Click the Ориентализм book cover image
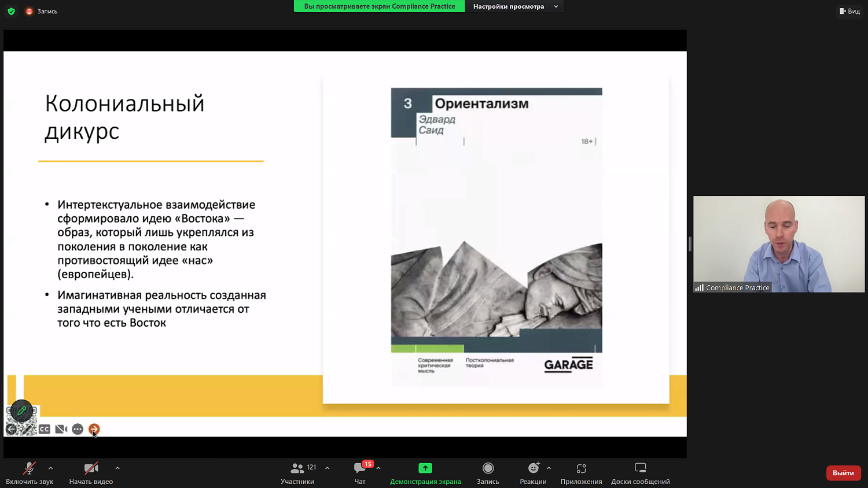The width and height of the screenshot is (868, 488). [496, 238]
